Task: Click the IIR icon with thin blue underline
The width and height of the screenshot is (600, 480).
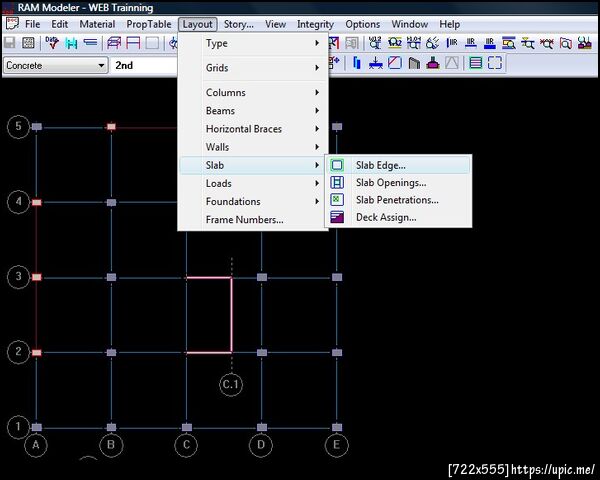Action: (x=471, y=43)
